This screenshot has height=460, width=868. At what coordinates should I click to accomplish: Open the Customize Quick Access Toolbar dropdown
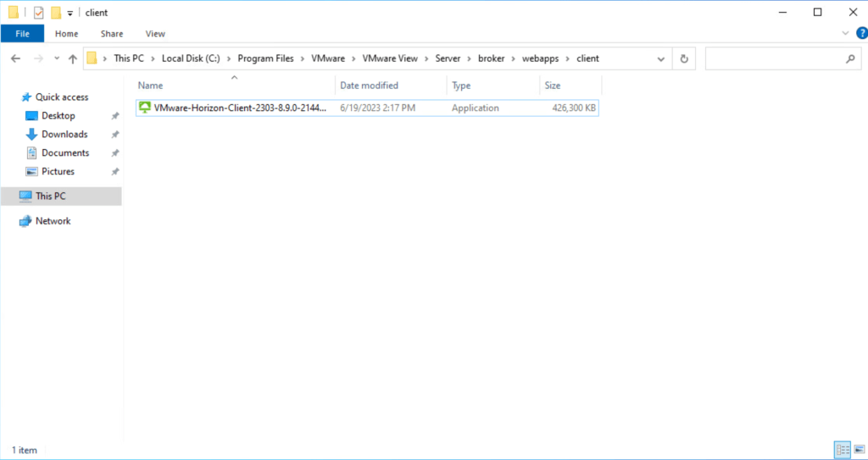[70, 14]
